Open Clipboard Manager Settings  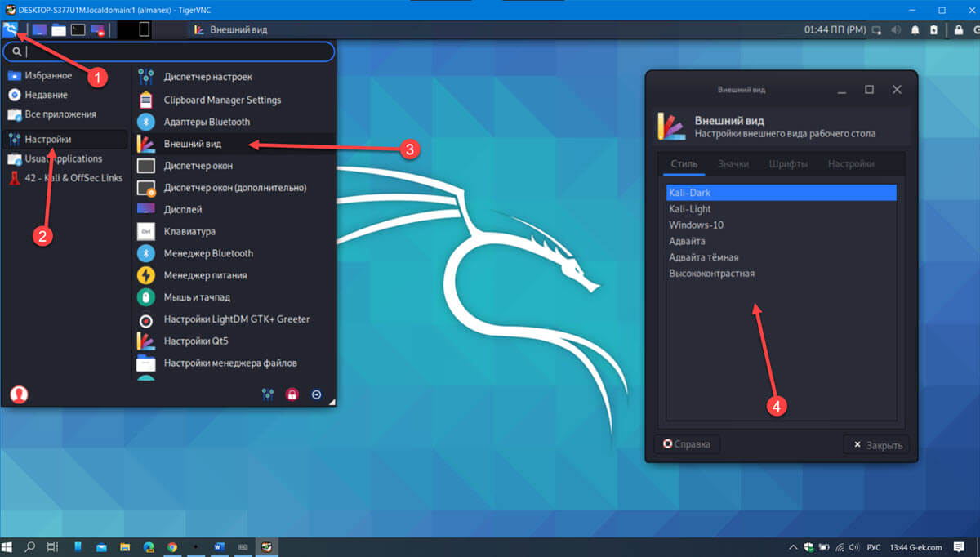[234, 100]
